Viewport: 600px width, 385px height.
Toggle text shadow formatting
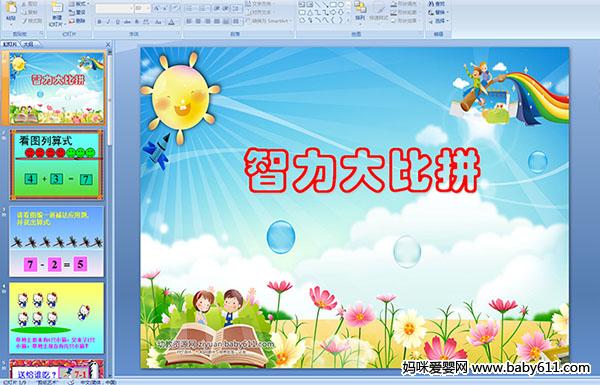(137, 22)
